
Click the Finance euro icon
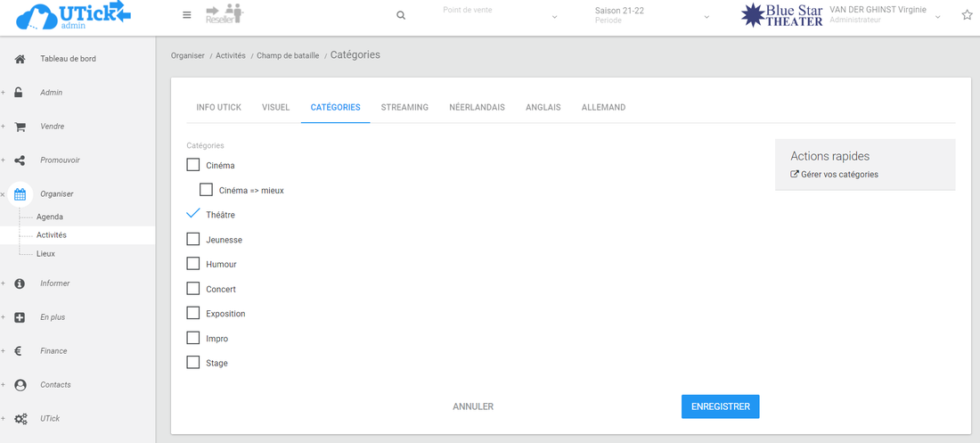click(x=20, y=351)
